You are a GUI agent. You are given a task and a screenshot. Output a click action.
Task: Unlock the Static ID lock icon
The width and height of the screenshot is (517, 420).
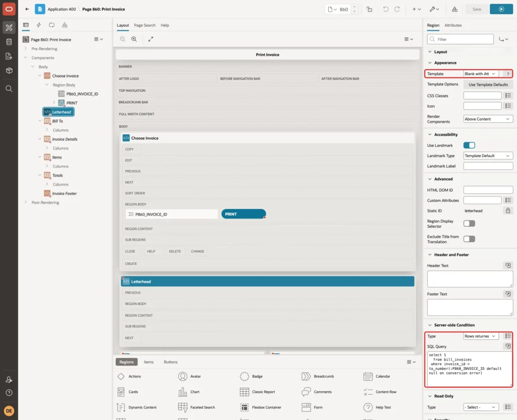tap(508, 211)
